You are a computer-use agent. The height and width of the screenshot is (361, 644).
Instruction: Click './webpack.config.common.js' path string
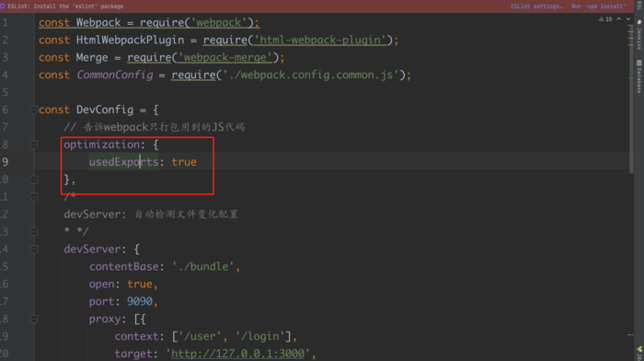point(311,75)
